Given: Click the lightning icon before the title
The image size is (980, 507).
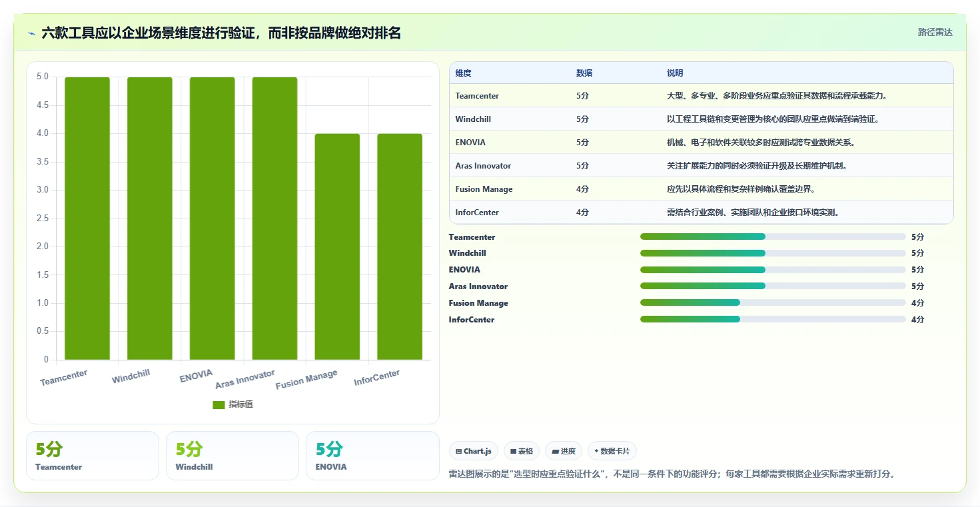Looking at the screenshot, I should pyautogui.click(x=32, y=33).
